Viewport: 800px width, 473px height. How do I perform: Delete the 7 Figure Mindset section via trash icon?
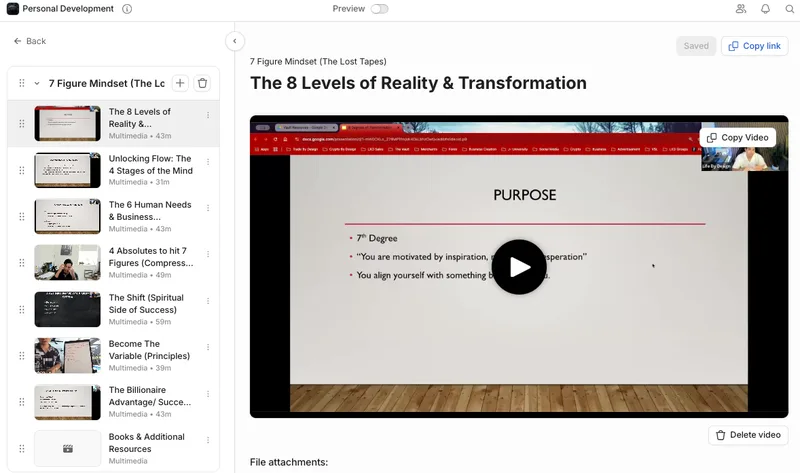(x=203, y=83)
